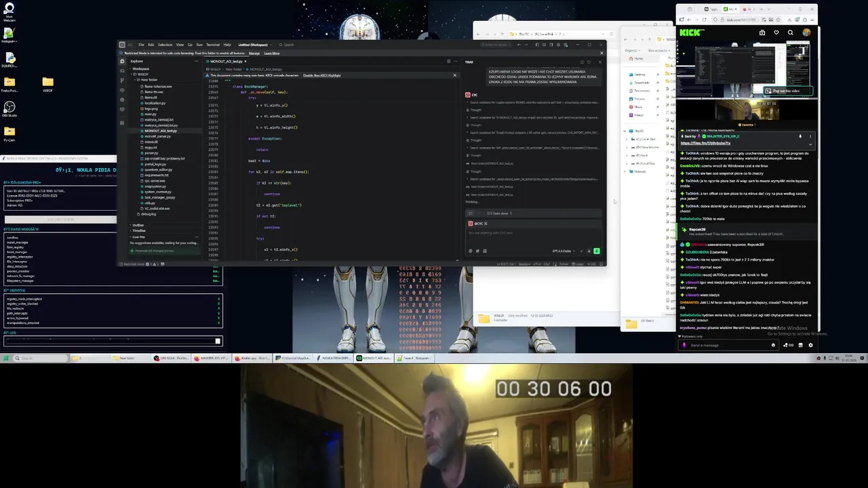Open the Kick user avatar menu
Image resolution: width=868 pixels, height=488 pixels.
coord(806,33)
